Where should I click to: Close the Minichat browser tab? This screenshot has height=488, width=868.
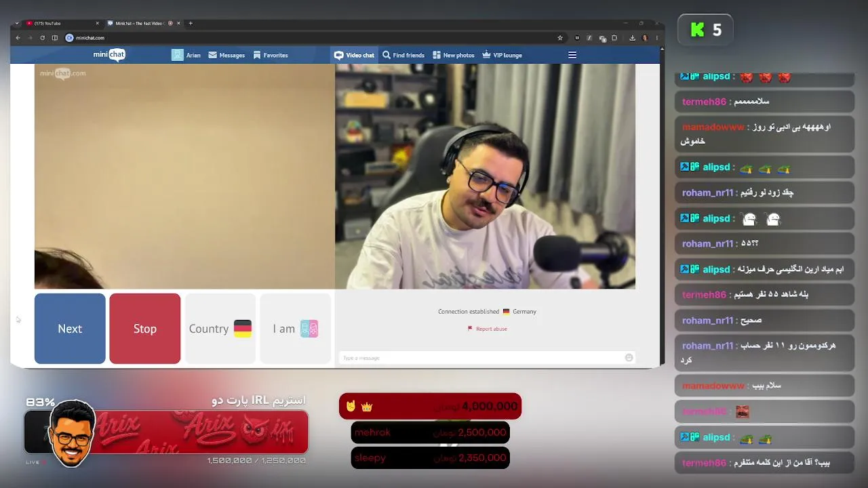pos(178,23)
